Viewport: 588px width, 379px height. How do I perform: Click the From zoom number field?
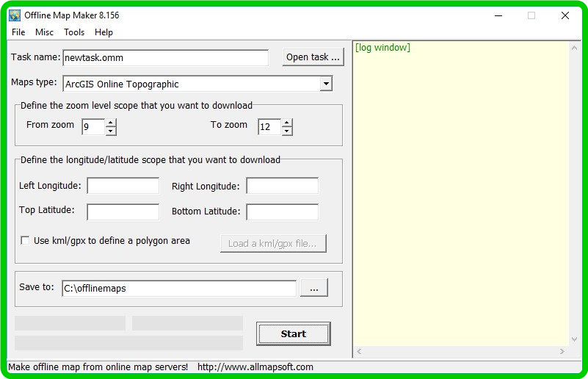[94, 127]
